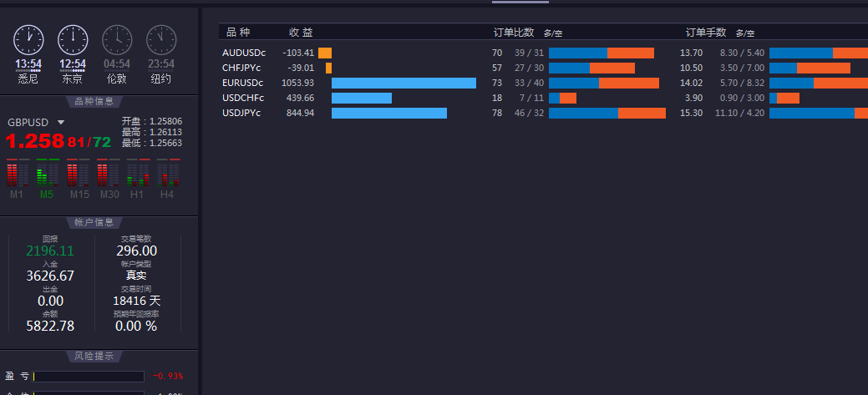This screenshot has width=868, height=395.
Task: Select the M15 timeframe signal meter
Action: (78, 178)
